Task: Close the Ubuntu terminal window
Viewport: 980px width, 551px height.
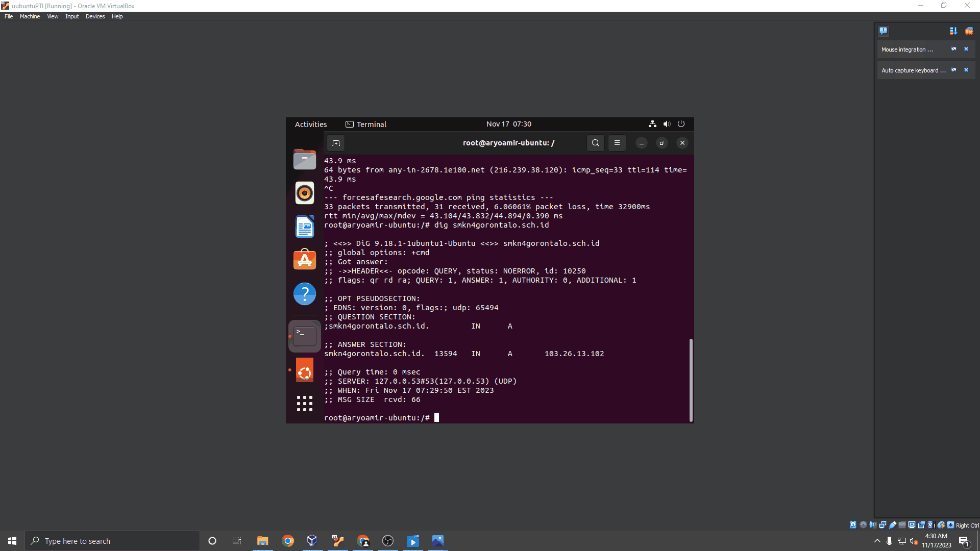Action: click(x=682, y=143)
